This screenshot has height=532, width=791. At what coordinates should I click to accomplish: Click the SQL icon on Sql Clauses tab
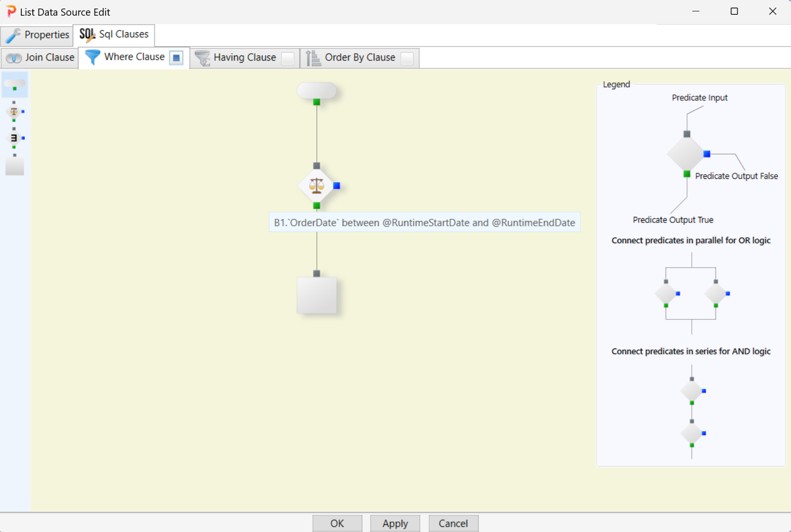pyautogui.click(x=87, y=35)
